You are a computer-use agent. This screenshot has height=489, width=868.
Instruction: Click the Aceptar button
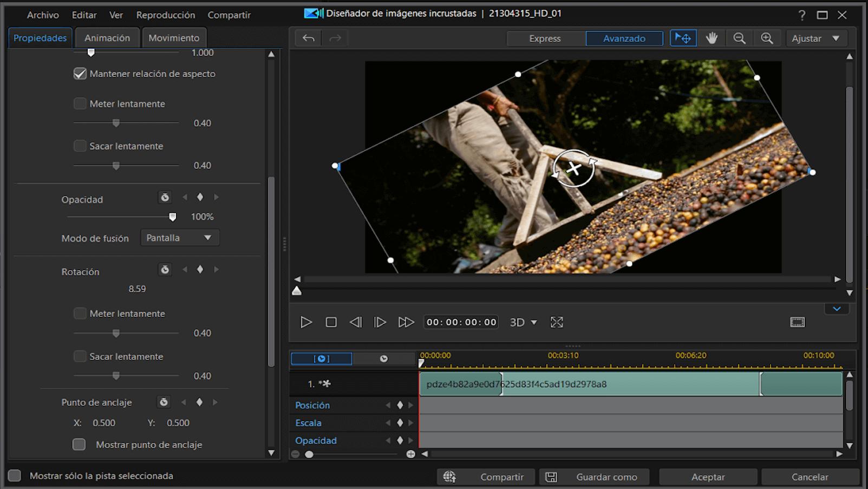point(707,477)
